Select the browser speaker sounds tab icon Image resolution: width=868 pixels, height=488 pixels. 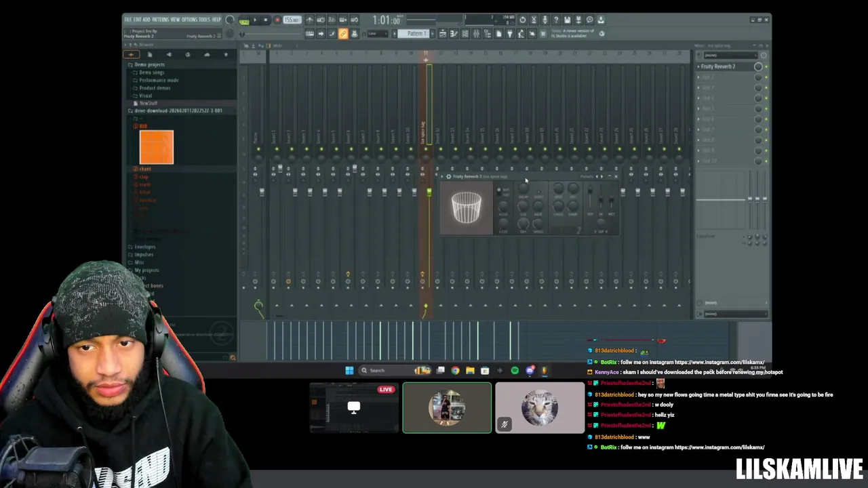[x=169, y=54]
